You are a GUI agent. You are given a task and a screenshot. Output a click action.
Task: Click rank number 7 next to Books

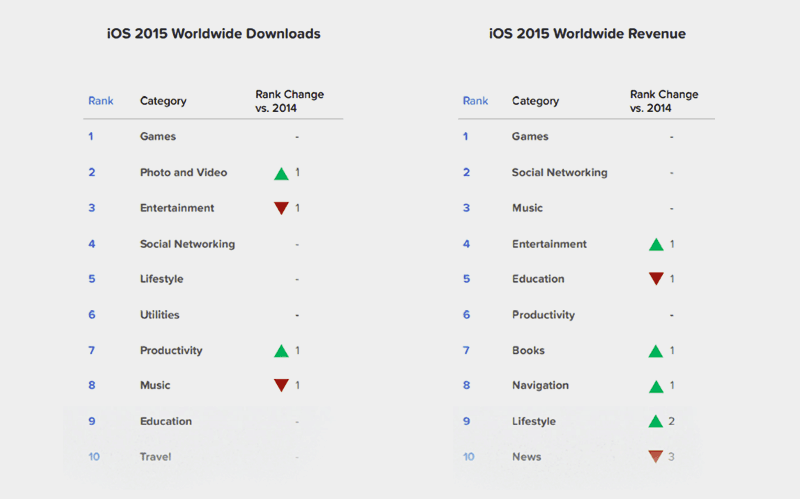pos(466,351)
